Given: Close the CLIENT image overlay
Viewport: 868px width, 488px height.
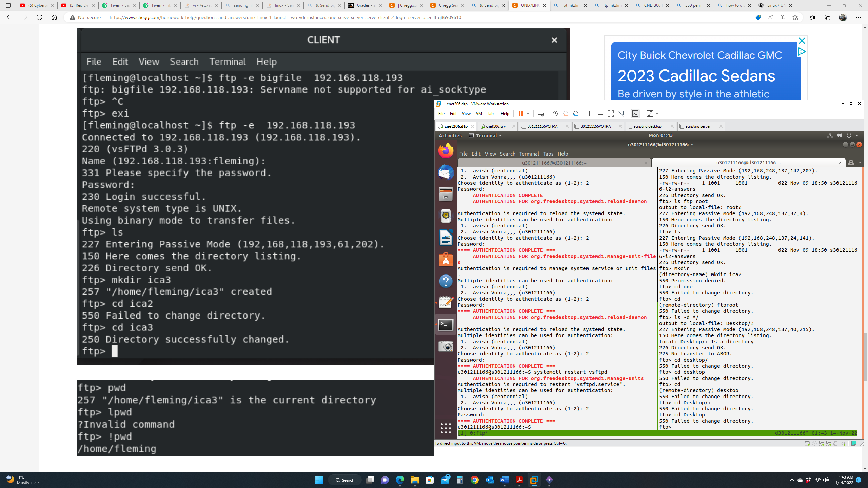Looking at the screenshot, I should coord(554,40).
